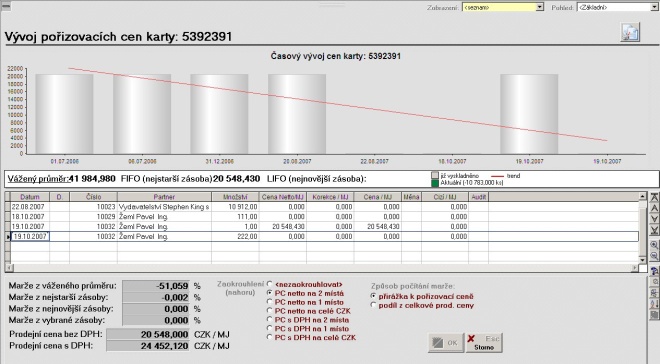This screenshot has width=660, height=364.
Task: Click the zoom out magnifier icon
Action: coord(654,256)
